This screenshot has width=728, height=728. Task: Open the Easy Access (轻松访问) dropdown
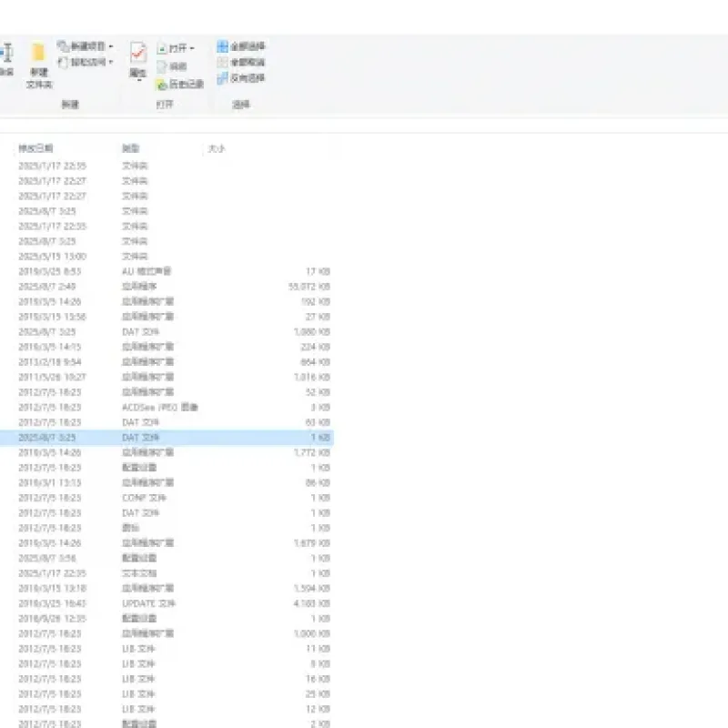point(85,62)
